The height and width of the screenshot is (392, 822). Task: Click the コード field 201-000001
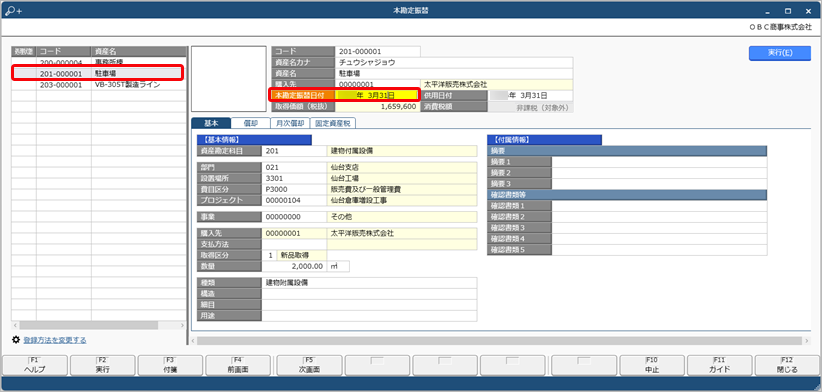click(377, 51)
